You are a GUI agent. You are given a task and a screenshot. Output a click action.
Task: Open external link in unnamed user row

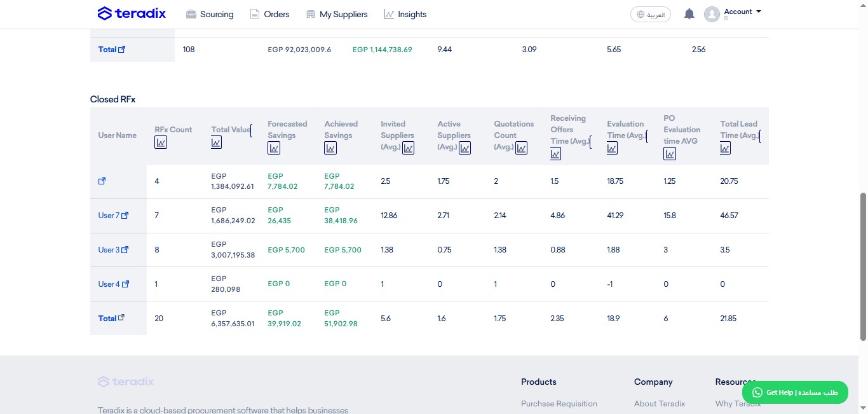click(x=102, y=181)
